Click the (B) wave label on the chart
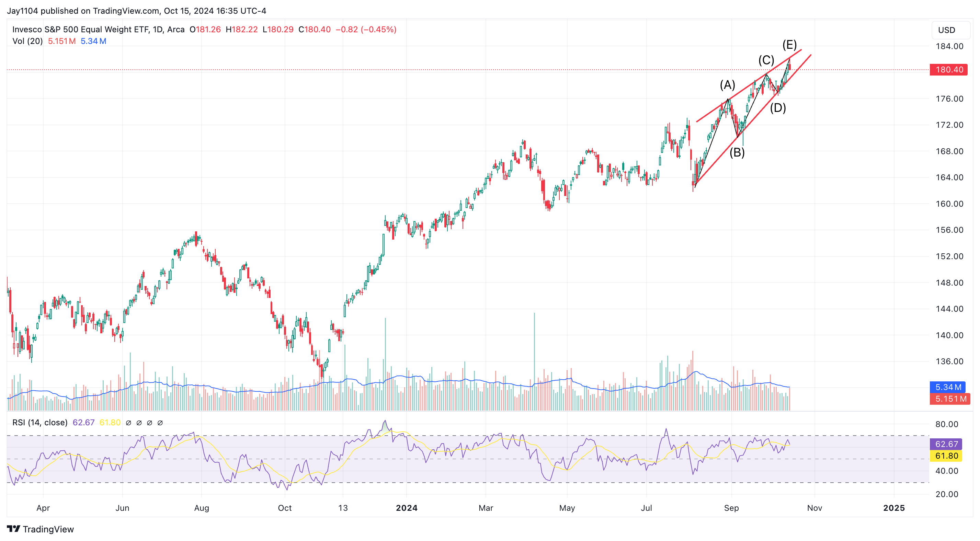The width and height of the screenshot is (980, 541). (737, 152)
